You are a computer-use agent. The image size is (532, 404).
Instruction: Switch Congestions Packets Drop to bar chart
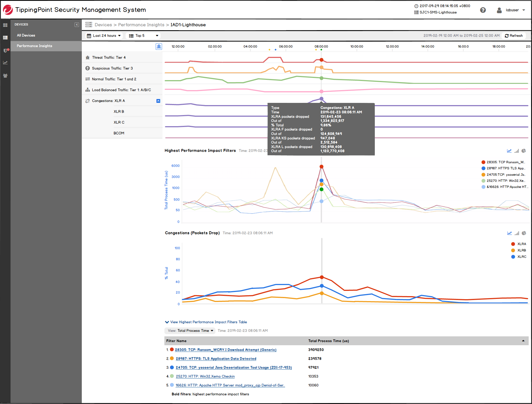point(517,233)
